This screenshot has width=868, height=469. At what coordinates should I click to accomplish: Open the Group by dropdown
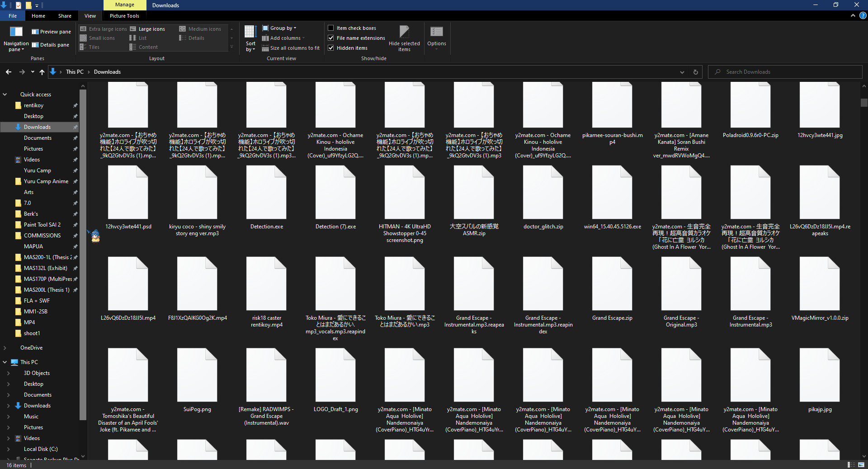[279, 28]
